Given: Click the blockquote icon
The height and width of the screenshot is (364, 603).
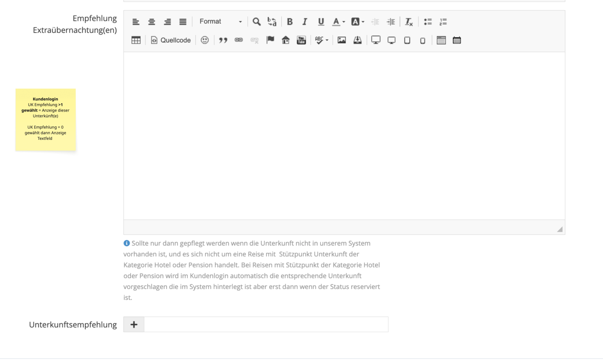Looking at the screenshot, I should point(223,40).
